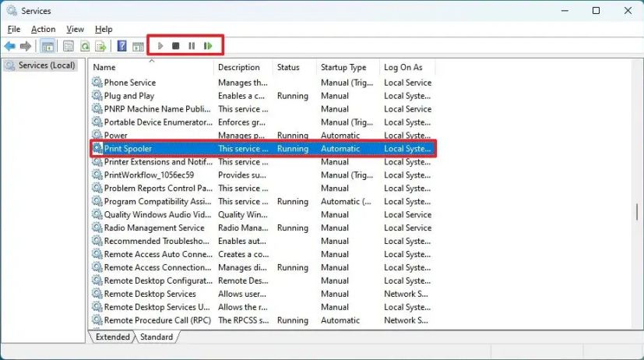
Task: Click the gear icon of Remote Desktop Services row
Action: pyautogui.click(x=97, y=294)
